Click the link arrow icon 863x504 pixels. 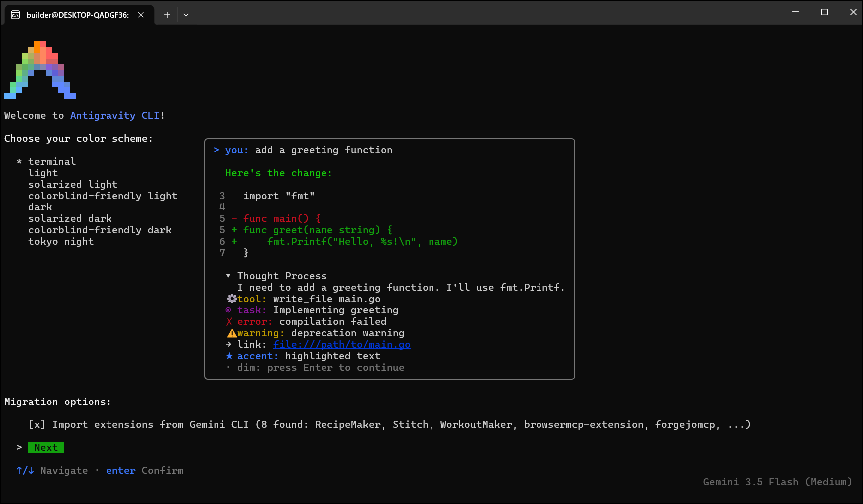click(228, 344)
